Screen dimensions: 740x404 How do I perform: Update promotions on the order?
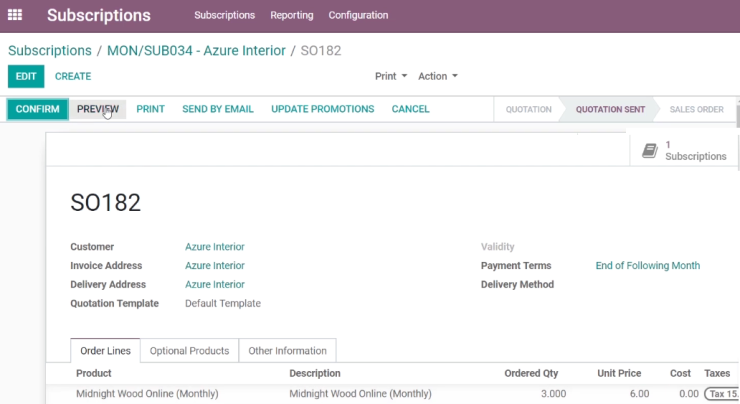coord(323,109)
